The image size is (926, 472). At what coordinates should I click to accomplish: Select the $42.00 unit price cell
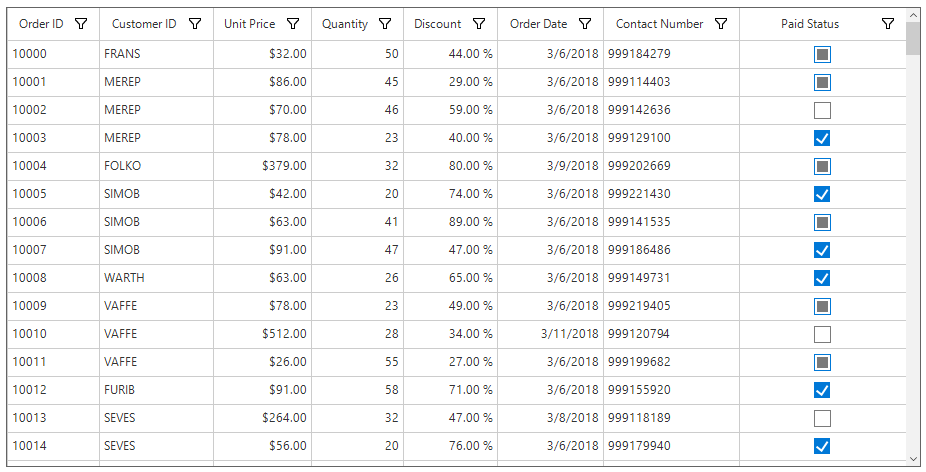tap(262, 194)
